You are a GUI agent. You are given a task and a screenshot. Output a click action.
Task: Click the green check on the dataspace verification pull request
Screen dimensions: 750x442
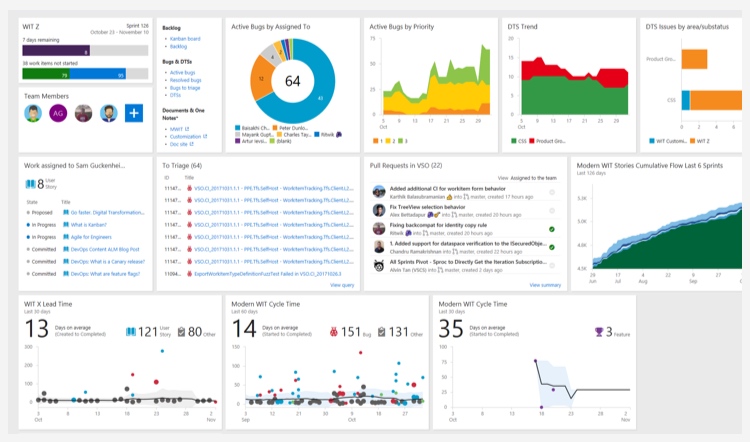pyautogui.click(x=551, y=247)
